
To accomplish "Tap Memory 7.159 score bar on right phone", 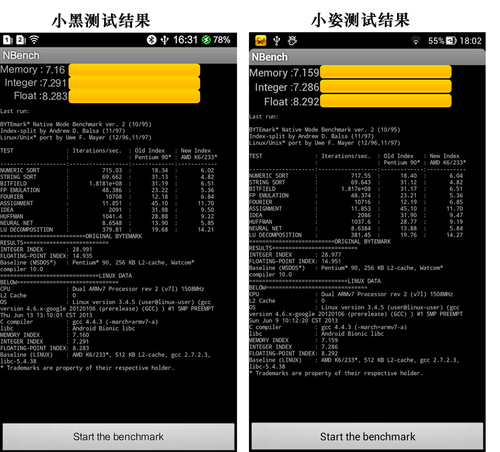I will click(386, 72).
